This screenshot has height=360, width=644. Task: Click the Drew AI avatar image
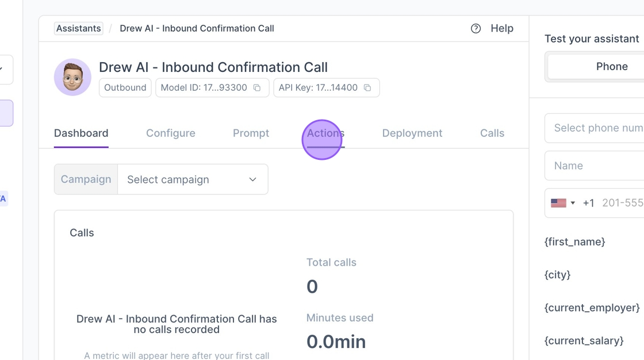click(72, 77)
